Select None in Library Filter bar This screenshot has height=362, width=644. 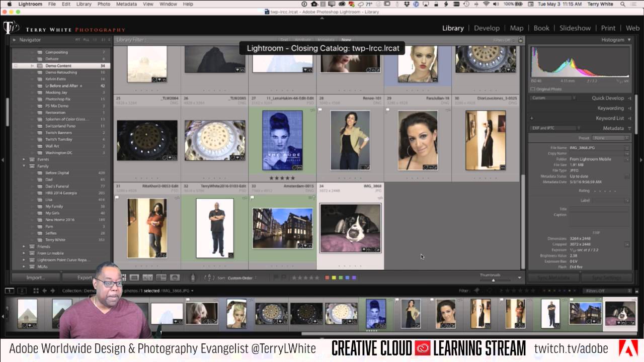[346, 40]
